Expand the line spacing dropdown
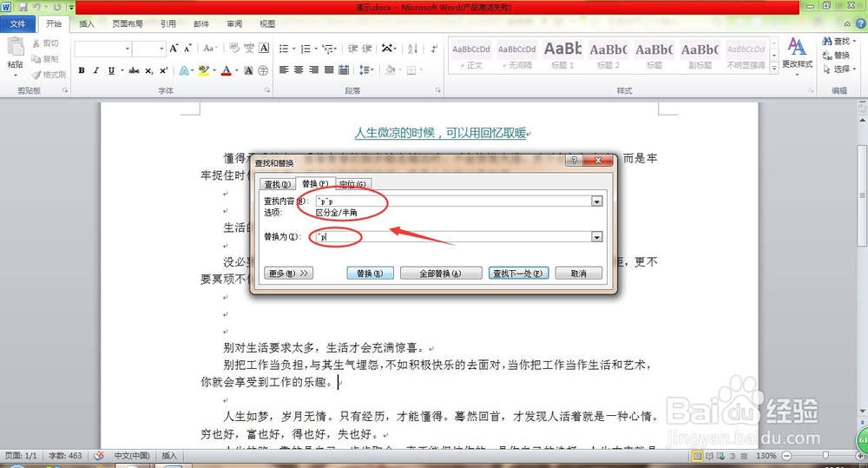868x468 pixels. (372, 69)
